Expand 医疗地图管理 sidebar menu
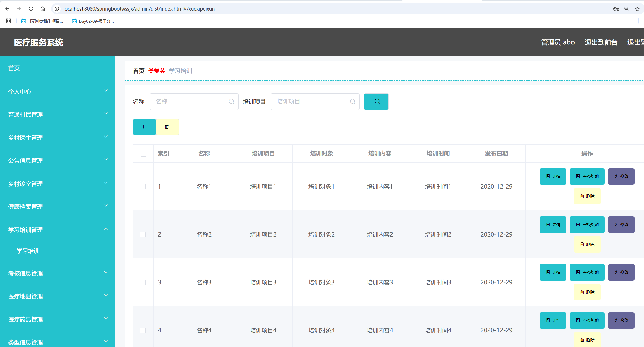 [x=58, y=296]
